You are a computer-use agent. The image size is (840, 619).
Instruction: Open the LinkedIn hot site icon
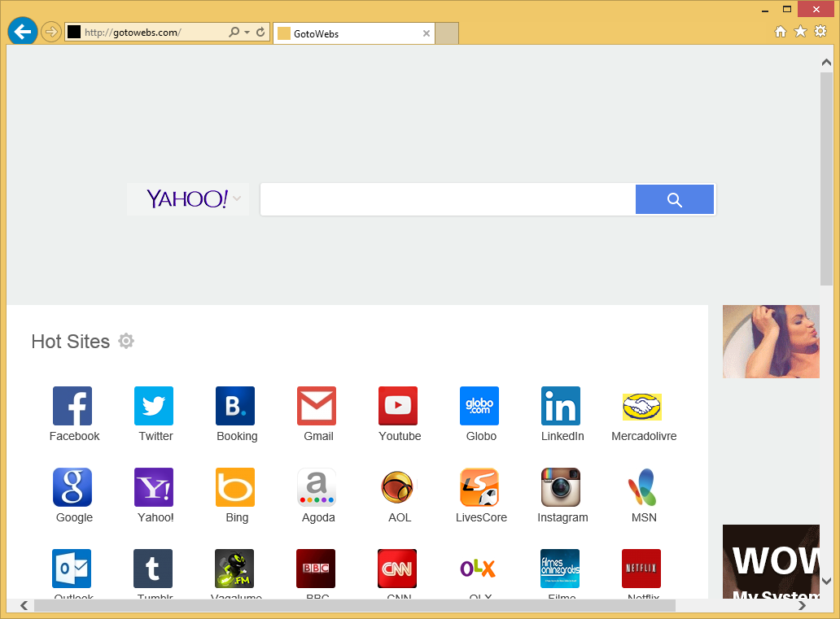(x=561, y=406)
